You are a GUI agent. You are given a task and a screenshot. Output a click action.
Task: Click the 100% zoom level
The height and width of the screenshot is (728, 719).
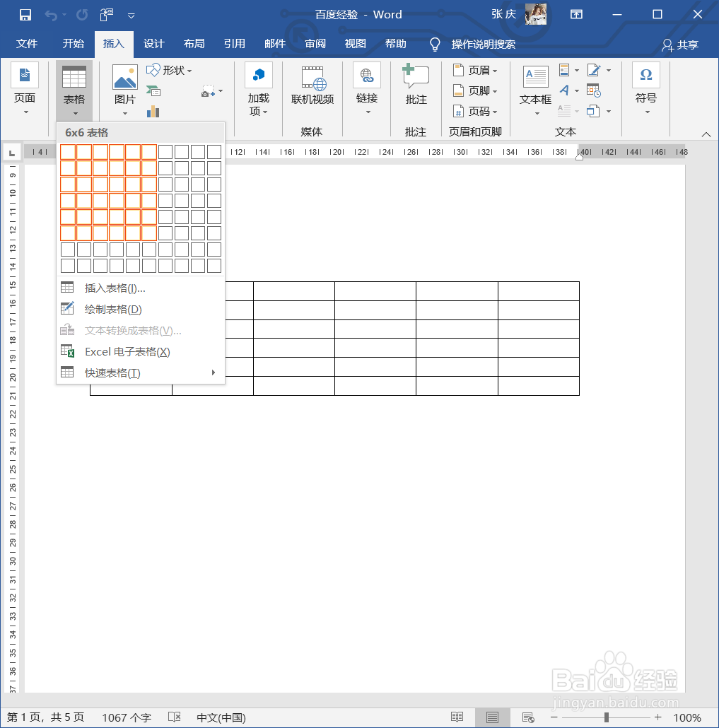(687, 718)
